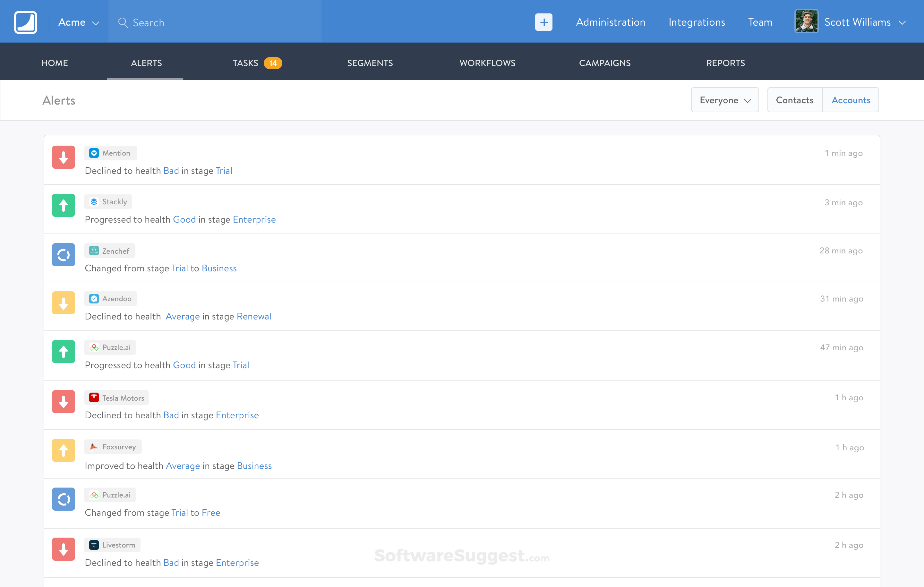This screenshot has width=924, height=587.
Task: Go to the Tasks tab
Action: [x=245, y=63]
